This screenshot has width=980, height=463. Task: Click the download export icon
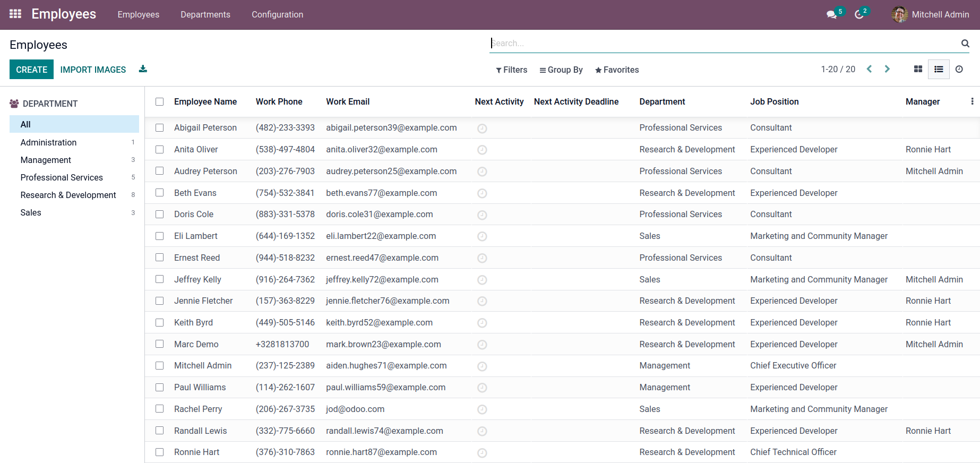[x=143, y=69]
